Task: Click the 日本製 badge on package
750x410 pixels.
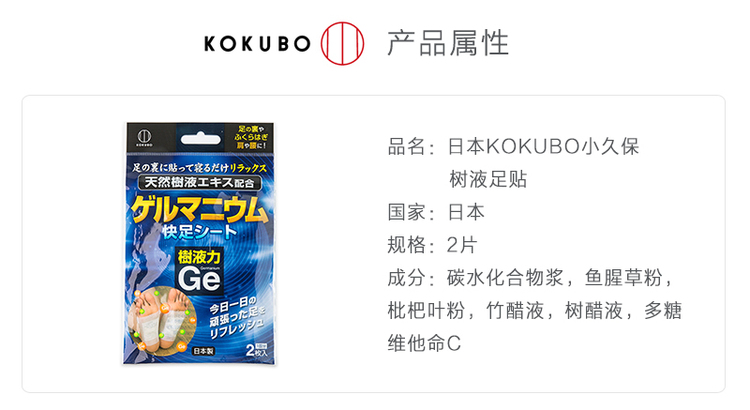Action: point(203,351)
